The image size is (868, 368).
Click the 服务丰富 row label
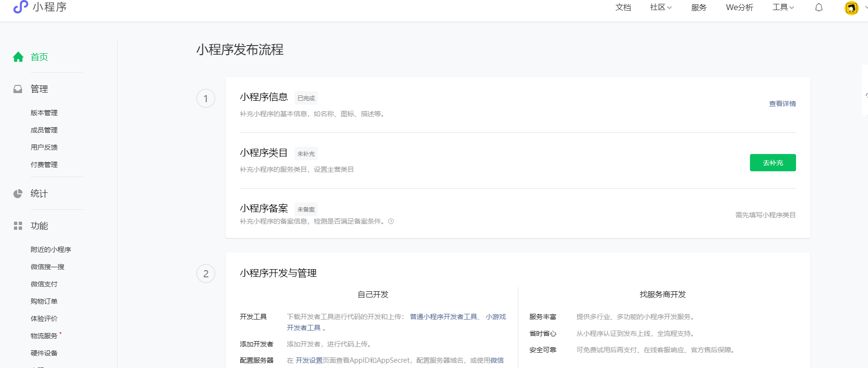click(x=543, y=317)
